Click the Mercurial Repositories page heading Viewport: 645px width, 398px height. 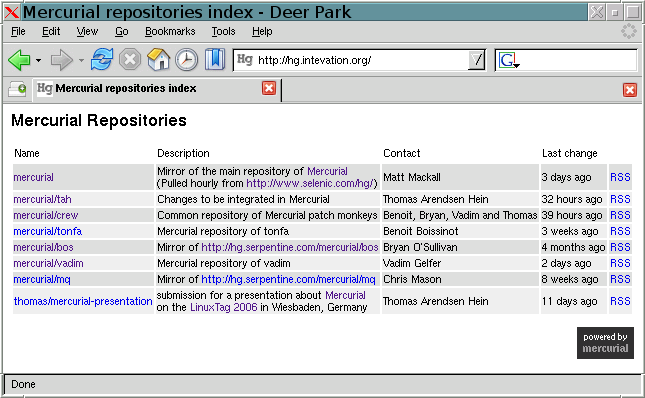tap(99, 121)
